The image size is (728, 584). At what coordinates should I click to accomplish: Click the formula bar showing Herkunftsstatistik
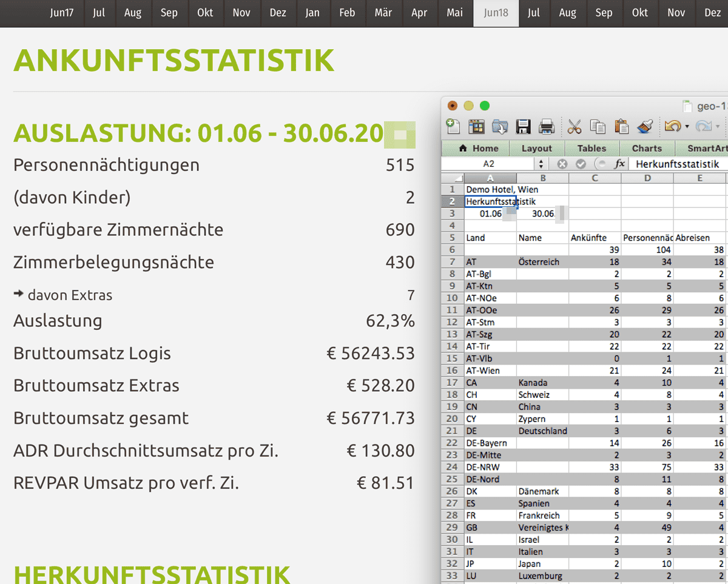[678, 164]
